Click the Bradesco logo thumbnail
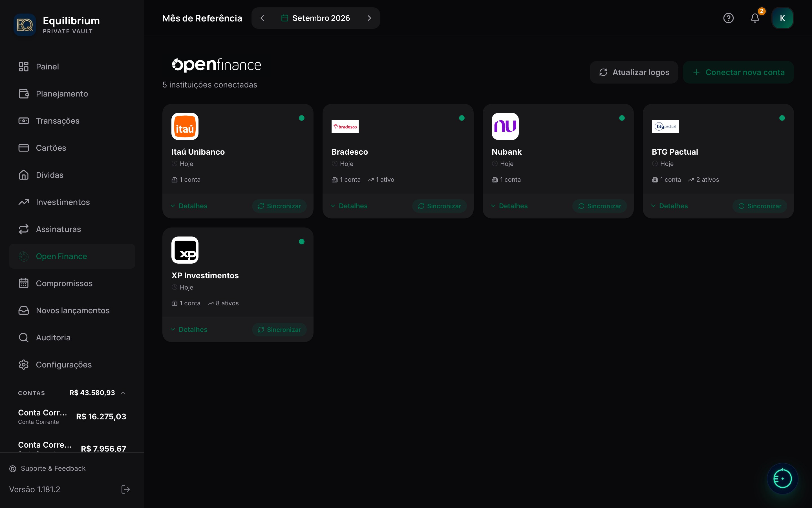The width and height of the screenshot is (812, 508). click(345, 126)
